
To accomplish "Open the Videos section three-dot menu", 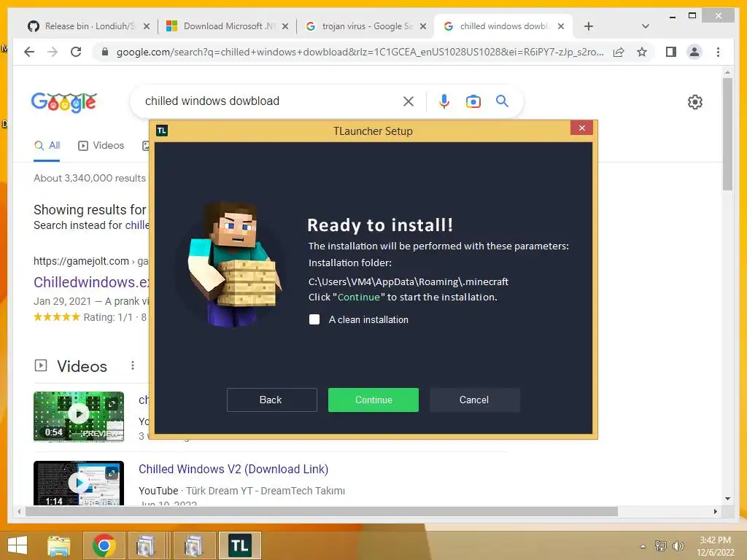I will 133,365.
